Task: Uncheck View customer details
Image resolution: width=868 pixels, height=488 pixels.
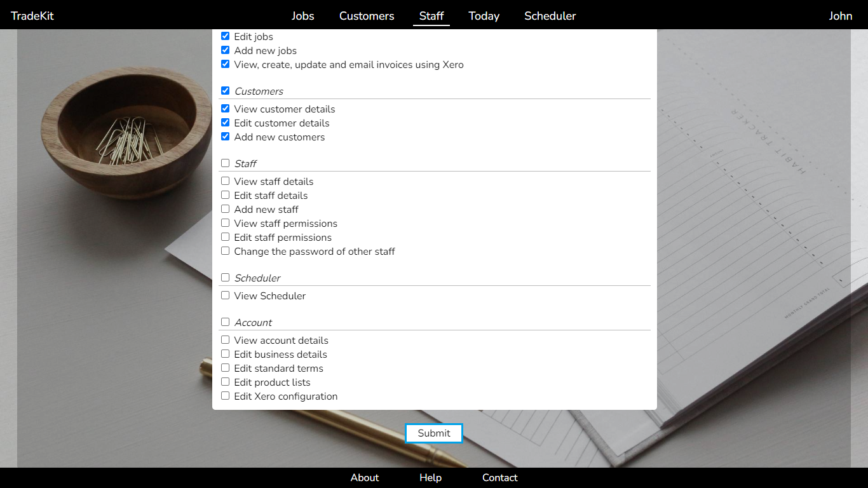Action: [x=225, y=109]
